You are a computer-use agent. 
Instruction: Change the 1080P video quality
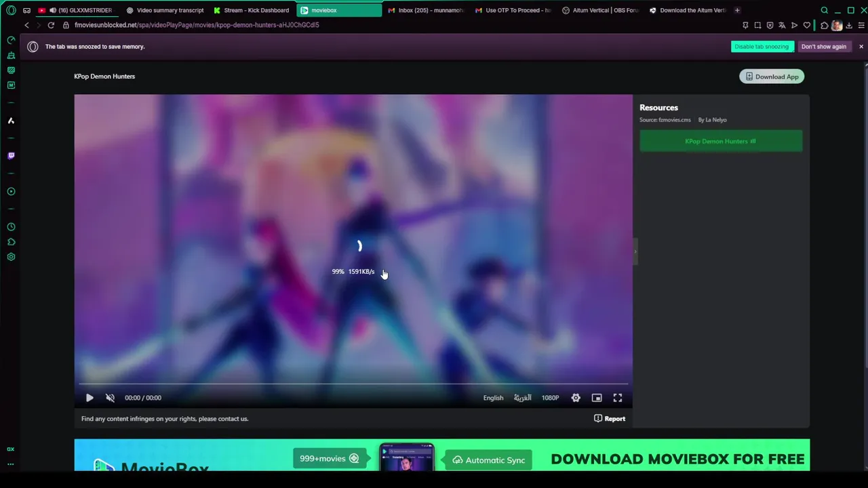550,398
